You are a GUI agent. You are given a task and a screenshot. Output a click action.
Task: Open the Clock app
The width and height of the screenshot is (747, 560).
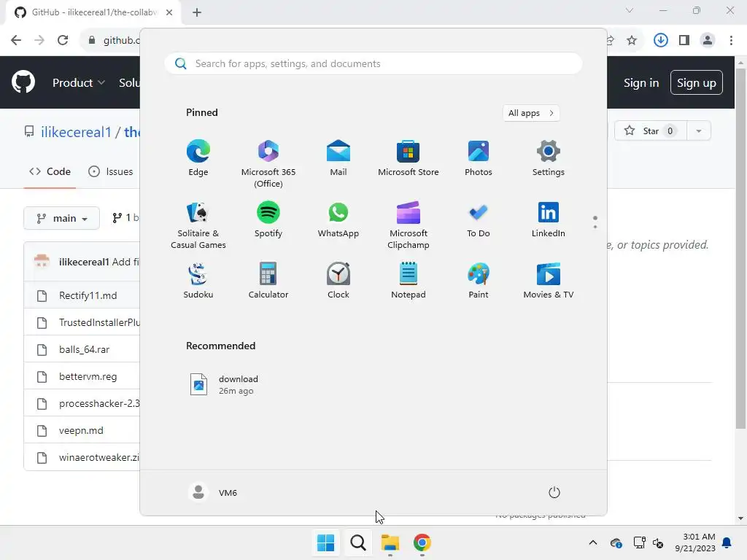pyautogui.click(x=338, y=281)
